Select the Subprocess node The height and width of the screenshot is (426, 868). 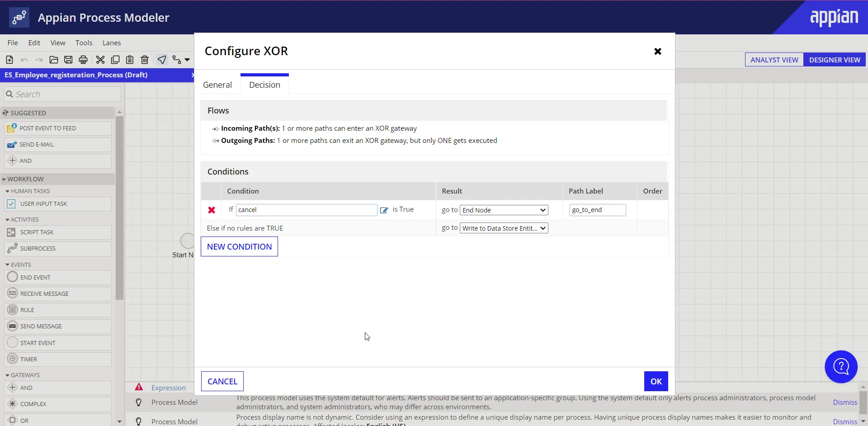click(58, 249)
